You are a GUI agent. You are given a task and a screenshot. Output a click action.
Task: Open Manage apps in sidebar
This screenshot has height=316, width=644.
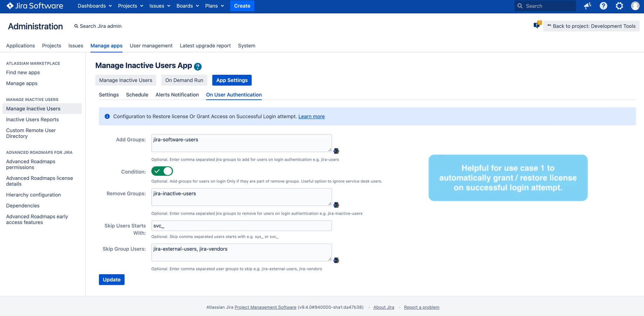click(x=22, y=83)
